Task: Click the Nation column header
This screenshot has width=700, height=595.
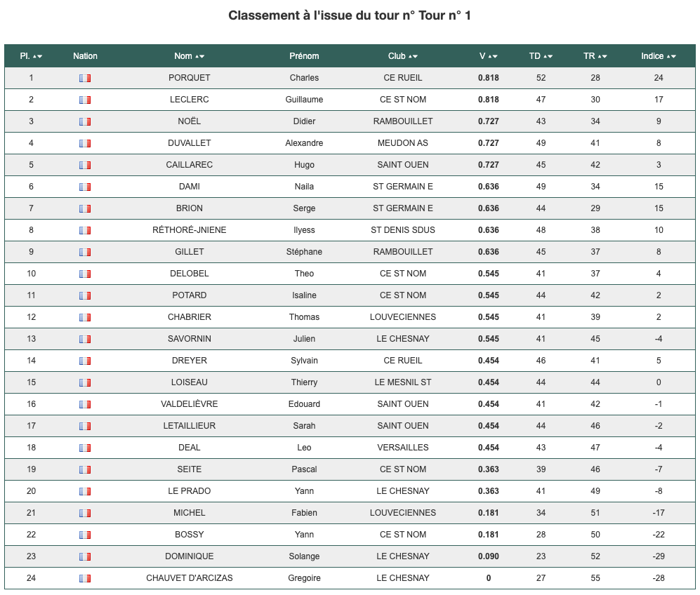Action: pyautogui.click(x=85, y=56)
